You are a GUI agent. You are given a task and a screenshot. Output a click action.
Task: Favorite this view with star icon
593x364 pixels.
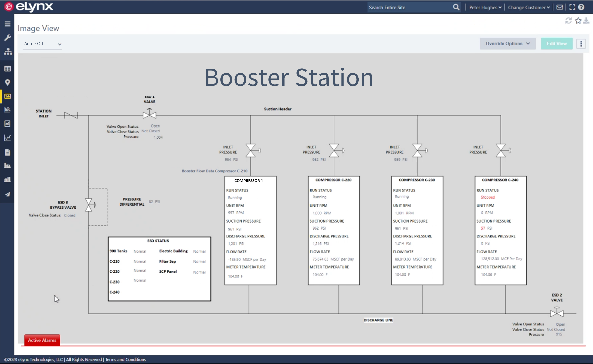point(578,21)
